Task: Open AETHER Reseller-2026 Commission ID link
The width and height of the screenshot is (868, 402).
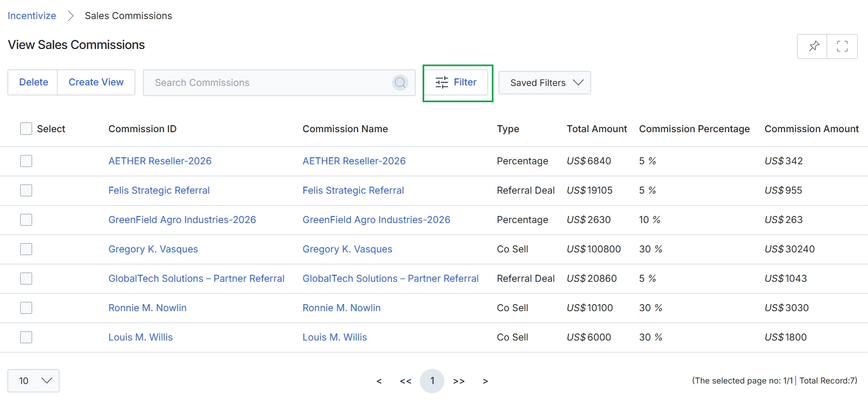Action: coord(160,161)
